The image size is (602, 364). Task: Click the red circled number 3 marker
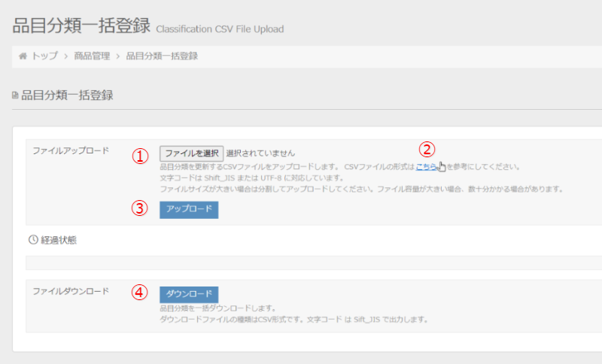click(138, 209)
